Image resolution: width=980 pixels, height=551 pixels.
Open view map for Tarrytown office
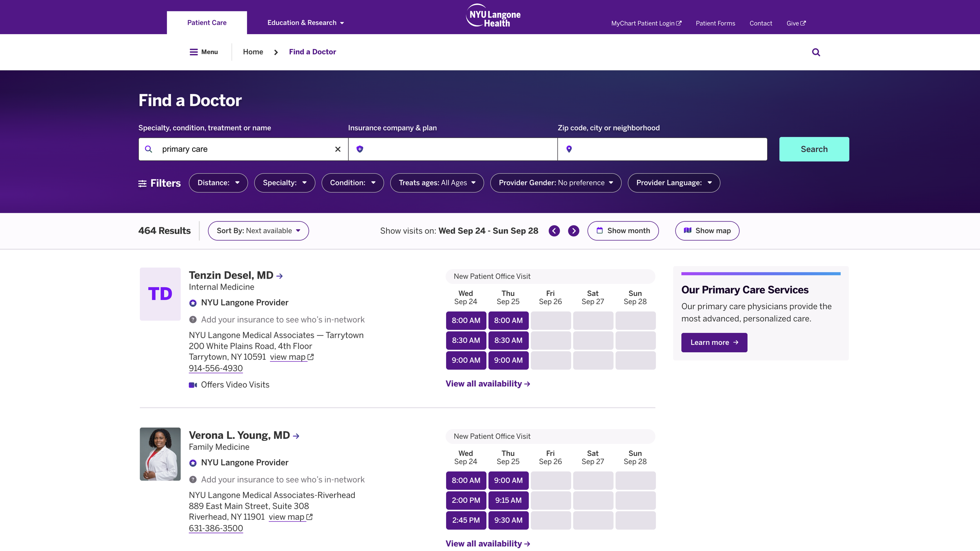pyautogui.click(x=292, y=357)
